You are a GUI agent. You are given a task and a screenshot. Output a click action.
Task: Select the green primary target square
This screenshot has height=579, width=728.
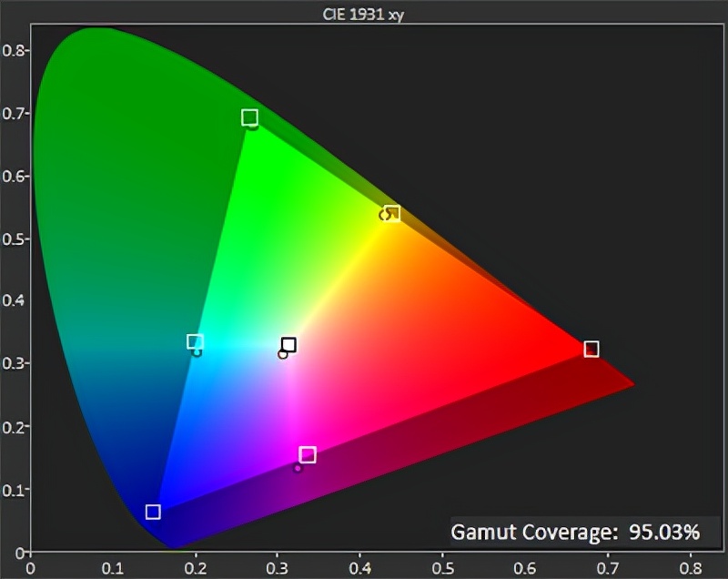tap(249, 117)
